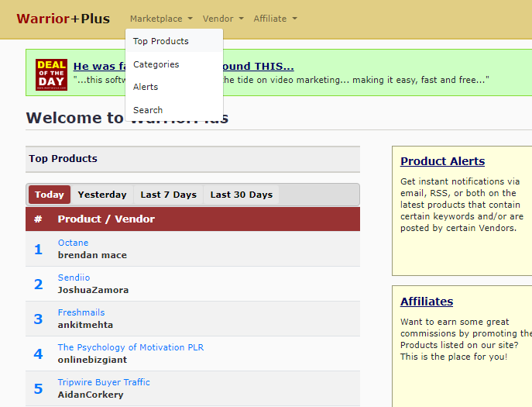Switch to the Yesterday tab
This screenshot has width=532, height=407.
102,195
